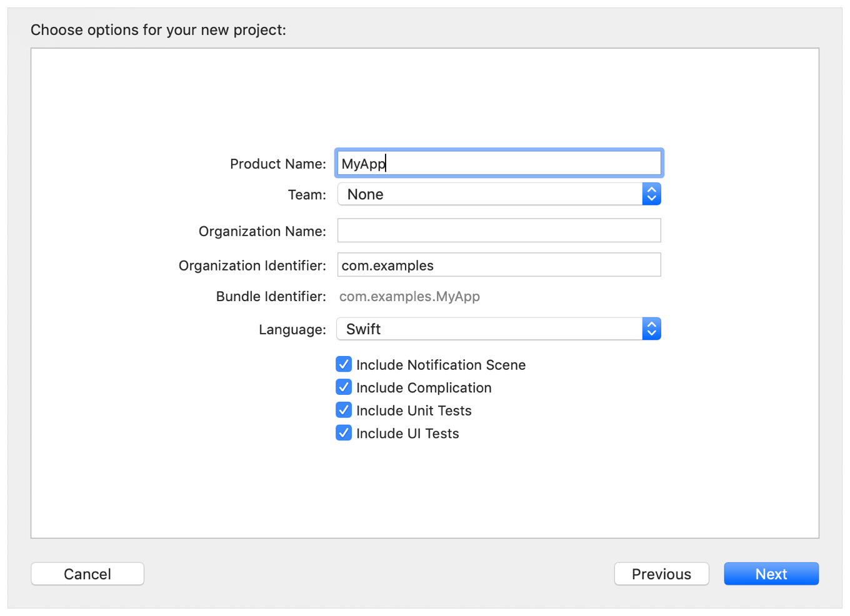Click the Organization Name field

[499, 231]
